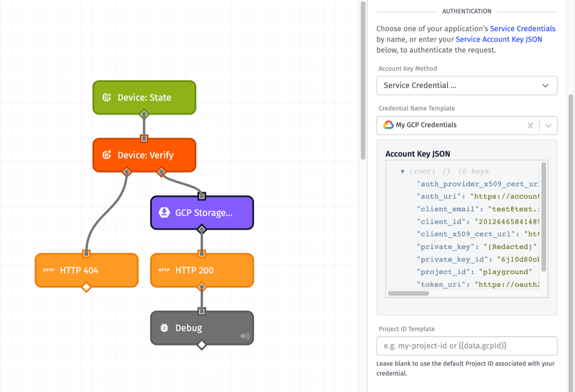Open the Service Account Key JSON link
Screen dimensions: 575x392
(x=499, y=39)
